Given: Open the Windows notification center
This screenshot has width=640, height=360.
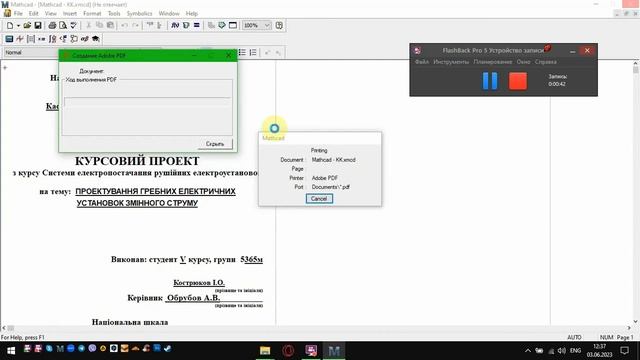Looking at the screenshot, I should (624, 351).
